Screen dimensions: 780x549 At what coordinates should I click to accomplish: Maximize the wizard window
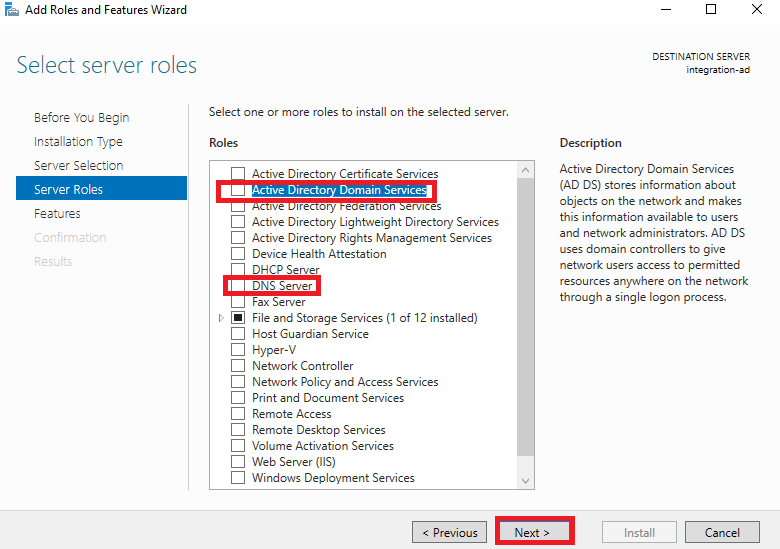[x=711, y=9]
